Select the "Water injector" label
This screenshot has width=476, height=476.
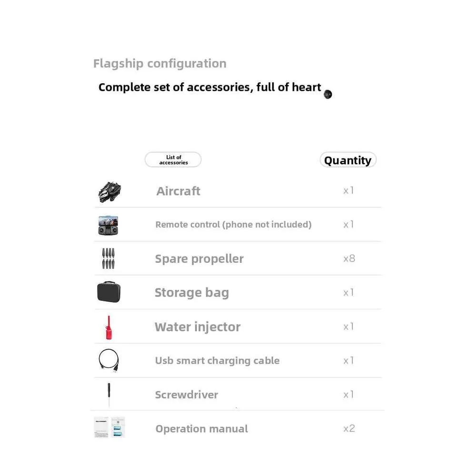[x=198, y=327]
